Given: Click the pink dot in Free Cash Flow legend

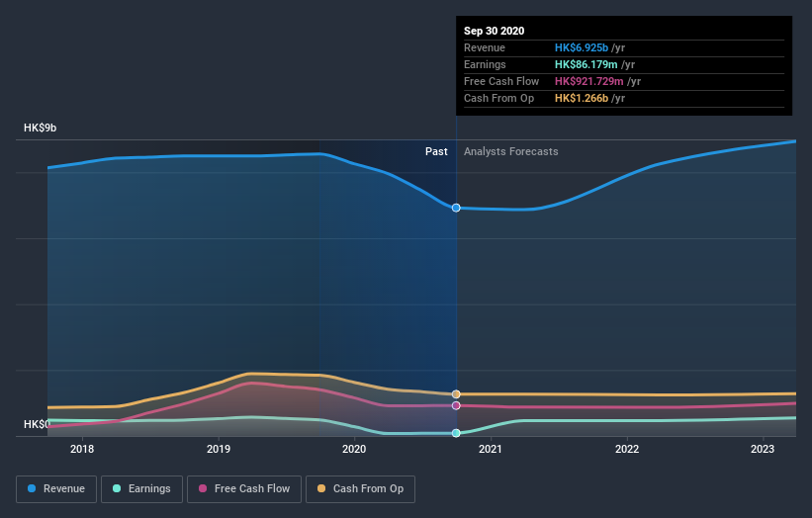Looking at the screenshot, I should (x=203, y=488).
